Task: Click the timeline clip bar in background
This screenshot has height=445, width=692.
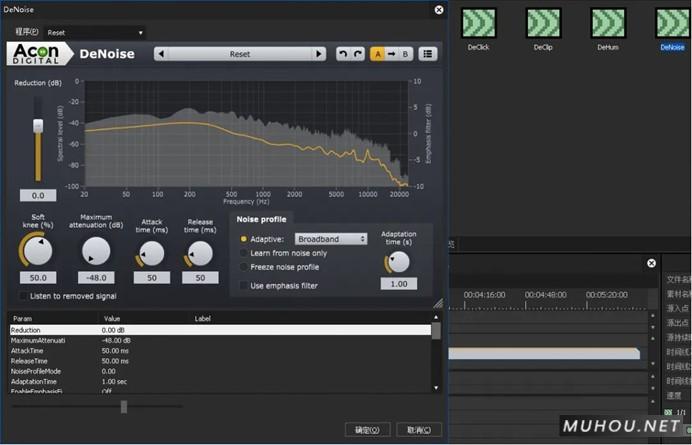Action: click(544, 353)
